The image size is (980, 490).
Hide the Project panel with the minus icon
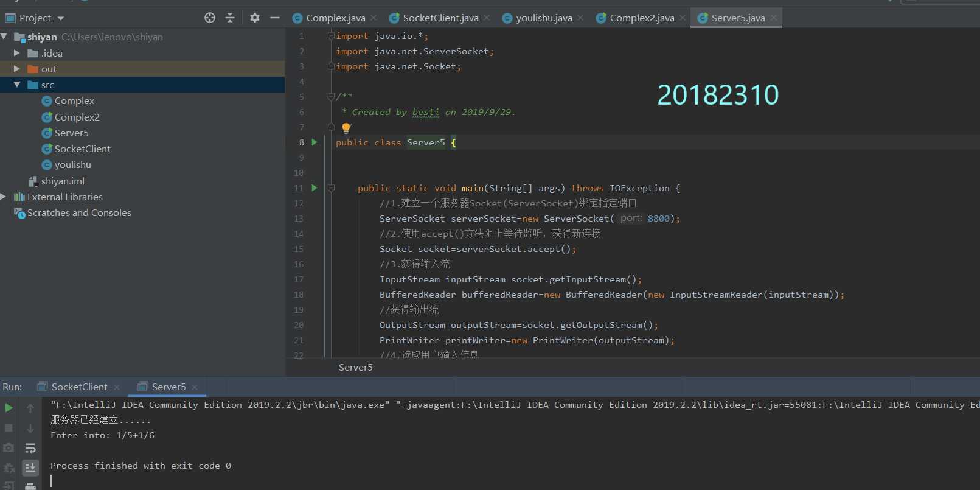tap(275, 18)
